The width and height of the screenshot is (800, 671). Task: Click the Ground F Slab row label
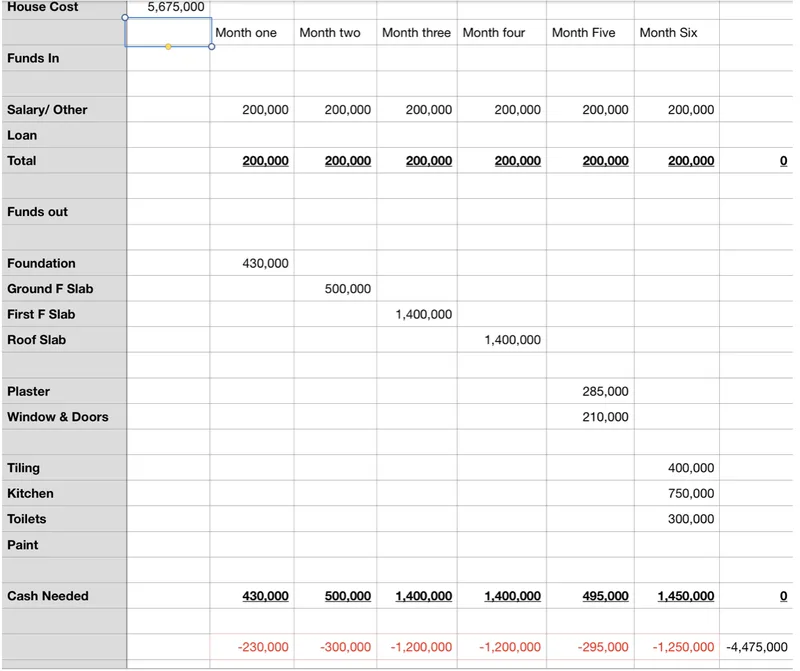click(x=64, y=289)
